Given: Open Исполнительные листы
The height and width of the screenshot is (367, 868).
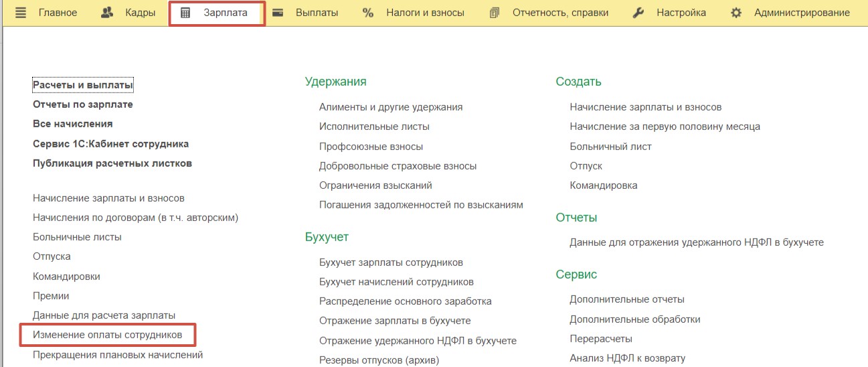Looking at the screenshot, I should 374,126.
